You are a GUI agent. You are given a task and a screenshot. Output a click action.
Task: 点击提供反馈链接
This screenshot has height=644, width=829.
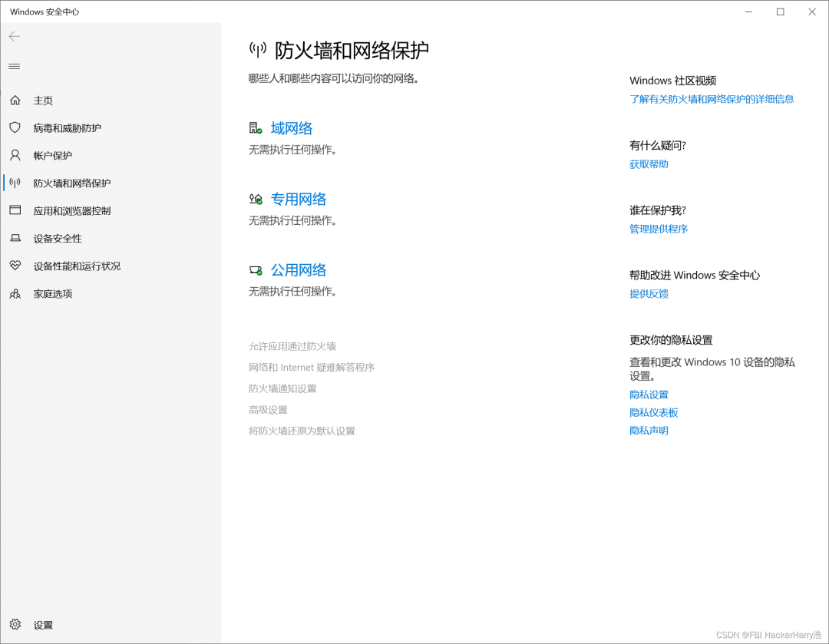pyautogui.click(x=649, y=293)
